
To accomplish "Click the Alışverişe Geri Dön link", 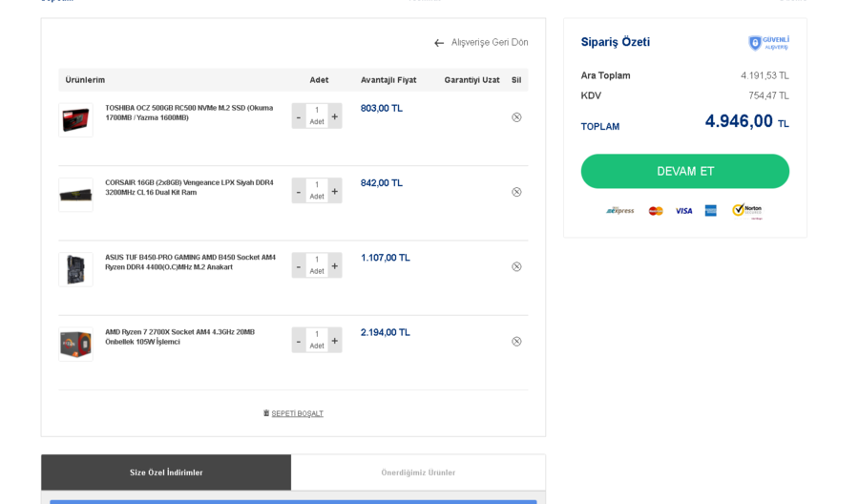I will coord(490,43).
